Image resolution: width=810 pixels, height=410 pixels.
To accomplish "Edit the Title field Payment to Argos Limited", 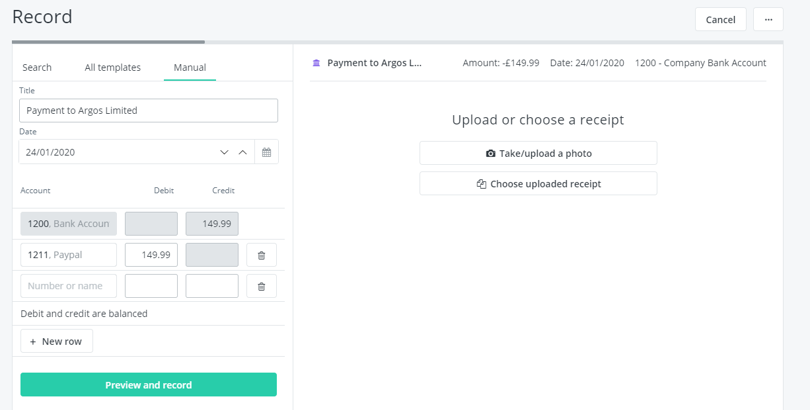I will [x=148, y=110].
